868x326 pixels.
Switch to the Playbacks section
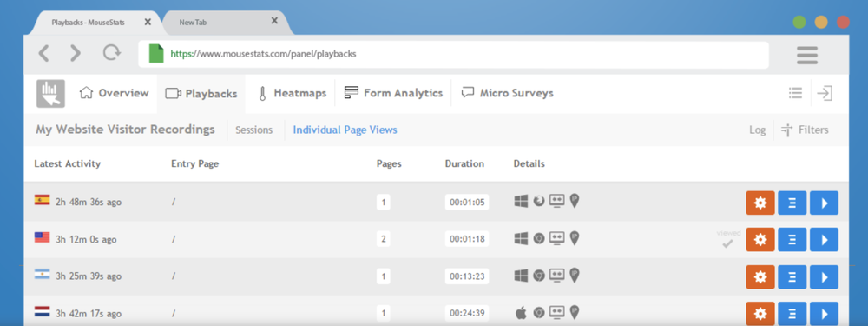point(201,94)
